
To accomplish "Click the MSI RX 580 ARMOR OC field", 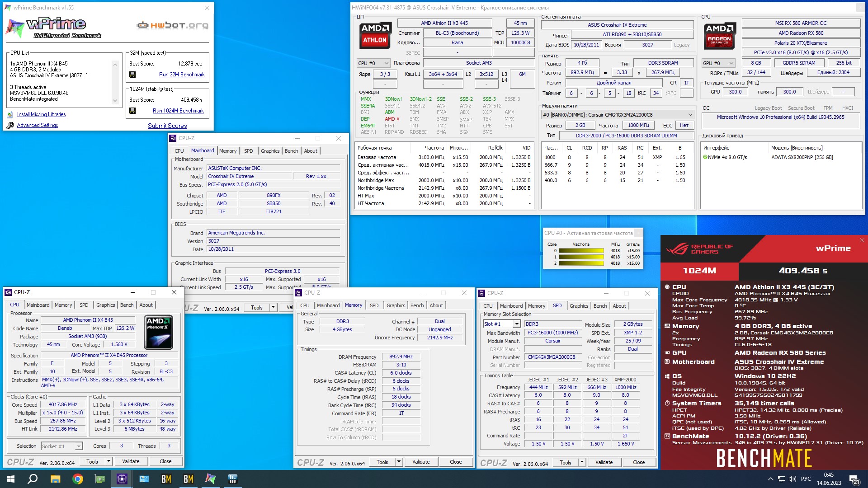I will click(801, 23).
